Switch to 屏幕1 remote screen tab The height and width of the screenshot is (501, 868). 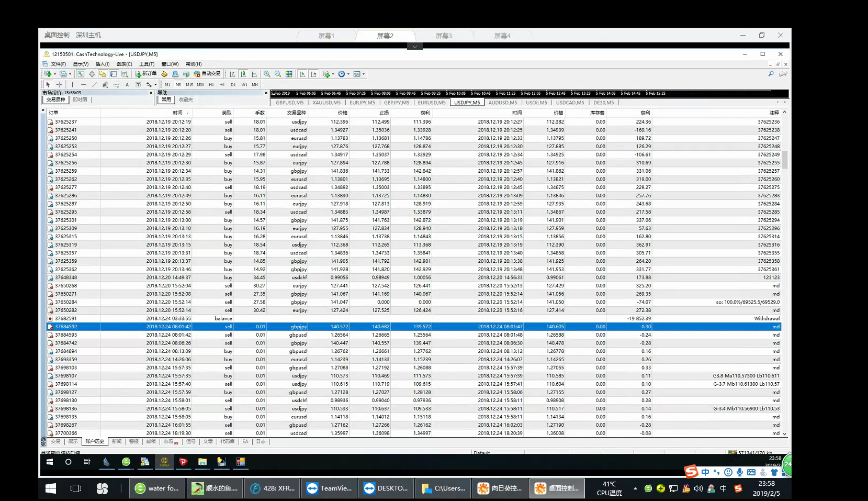point(326,36)
